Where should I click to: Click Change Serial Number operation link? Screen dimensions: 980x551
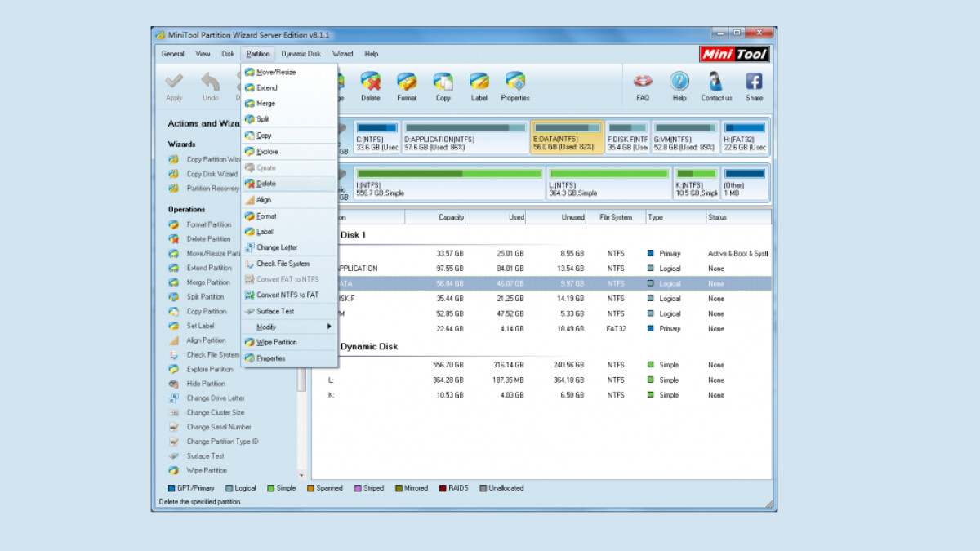click(x=219, y=427)
